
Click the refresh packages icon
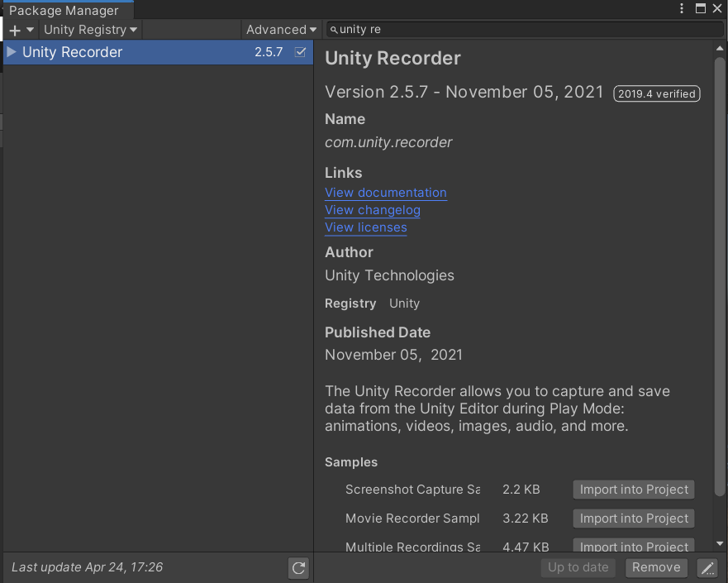pyautogui.click(x=298, y=567)
